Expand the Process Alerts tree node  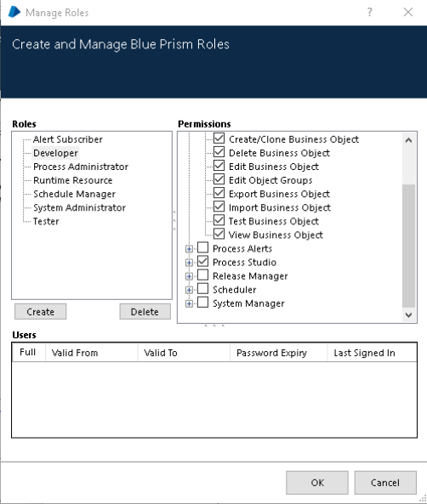coord(189,249)
